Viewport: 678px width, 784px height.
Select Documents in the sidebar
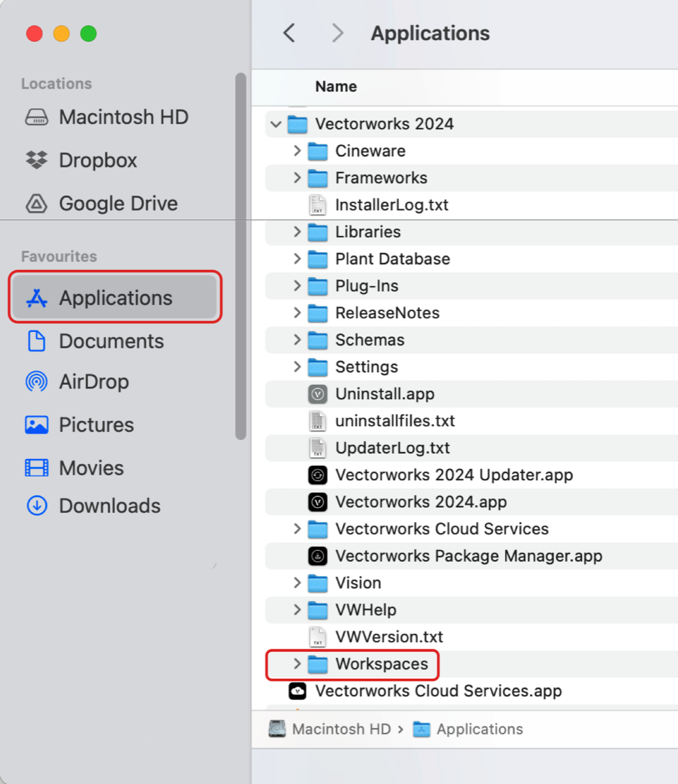click(x=111, y=341)
